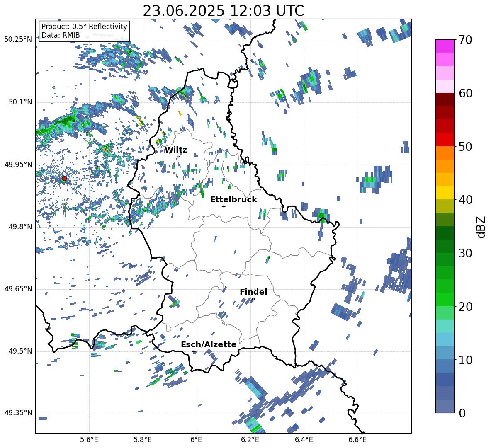Click the 49.95°N latitude label

pos(18,164)
